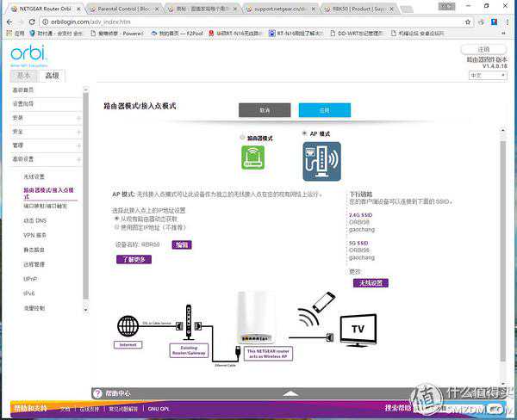Switch to the 基本 tab

pos(25,76)
